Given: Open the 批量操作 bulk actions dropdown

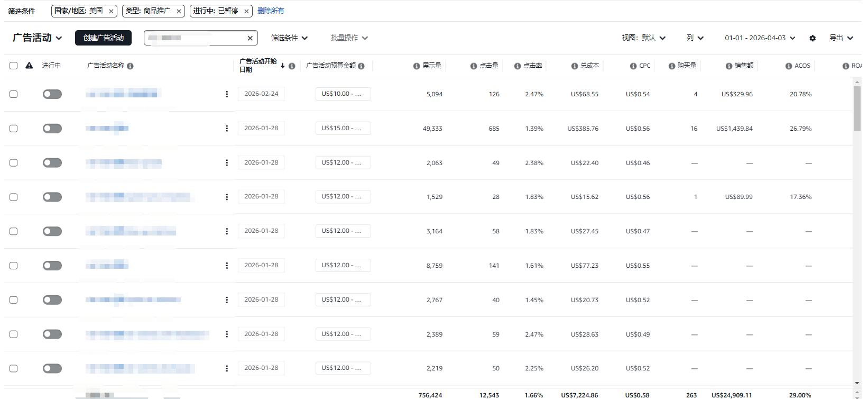Looking at the screenshot, I should click(349, 38).
